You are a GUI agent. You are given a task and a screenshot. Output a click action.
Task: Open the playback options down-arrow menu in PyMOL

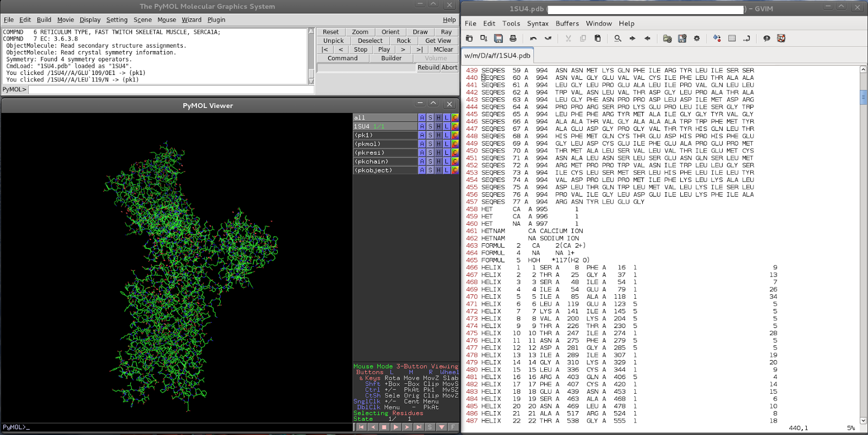click(x=441, y=427)
